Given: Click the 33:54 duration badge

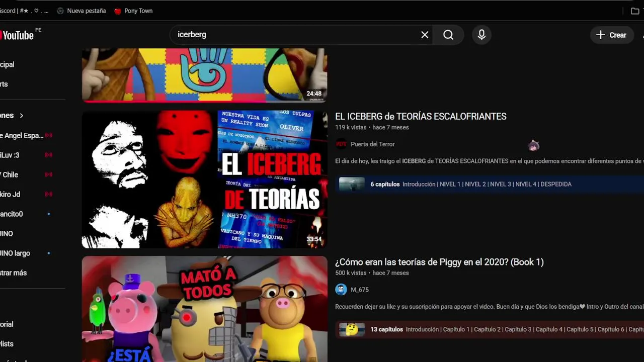Looking at the screenshot, I should tap(314, 239).
